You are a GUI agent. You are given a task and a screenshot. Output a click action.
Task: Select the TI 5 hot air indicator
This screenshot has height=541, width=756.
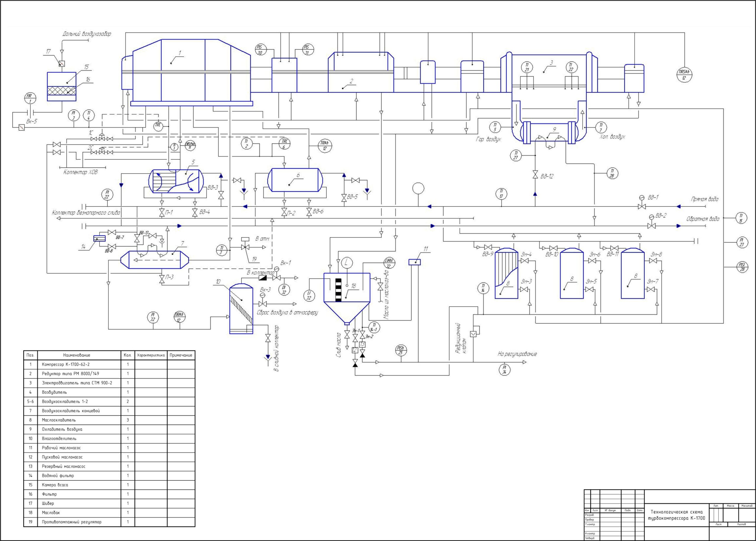[x=495, y=127]
